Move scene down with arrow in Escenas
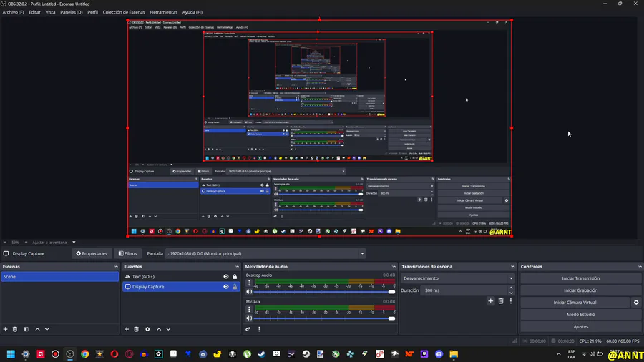Viewport: 644px width, 362px height. (x=47, y=329)
